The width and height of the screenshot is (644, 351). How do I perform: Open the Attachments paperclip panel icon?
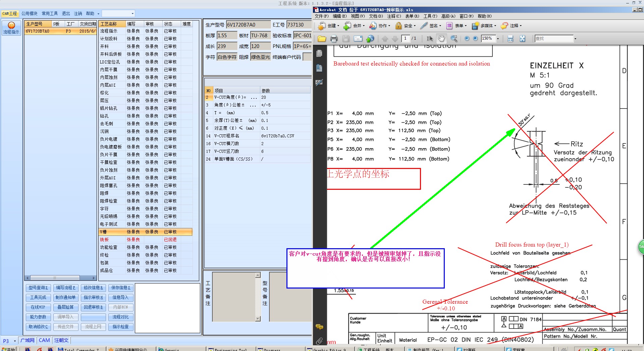tap(319, 341)
